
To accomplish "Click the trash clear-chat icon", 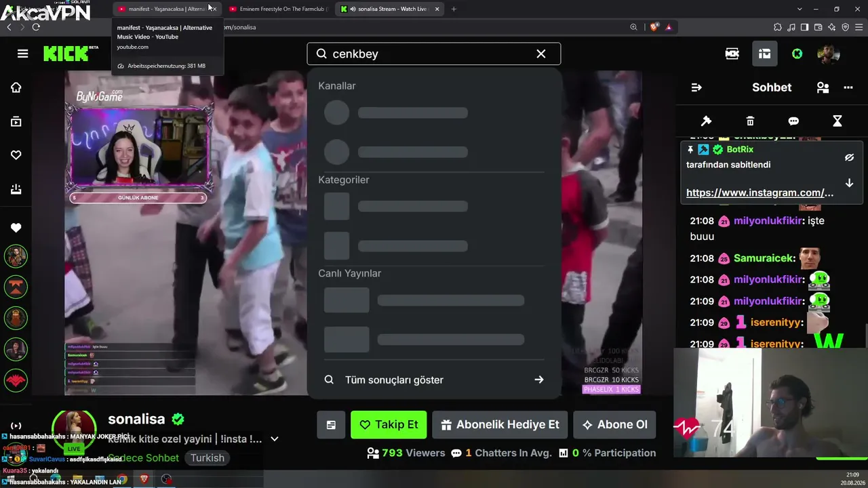I will (x=750, y=121).
